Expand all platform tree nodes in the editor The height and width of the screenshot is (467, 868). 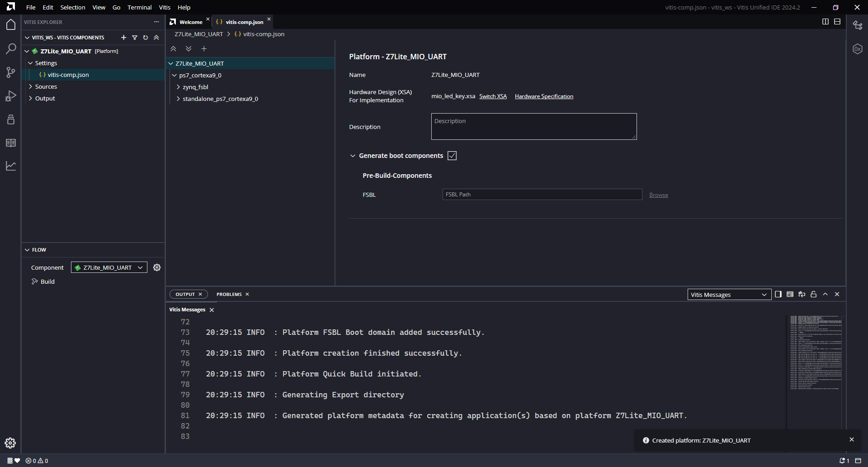tap(189, 48)
